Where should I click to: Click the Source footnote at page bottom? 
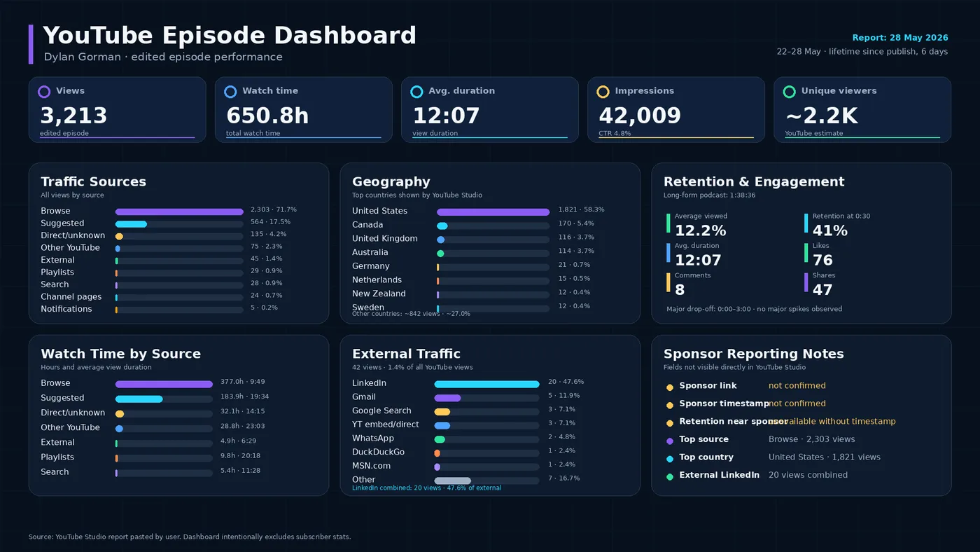coord(190,537)
